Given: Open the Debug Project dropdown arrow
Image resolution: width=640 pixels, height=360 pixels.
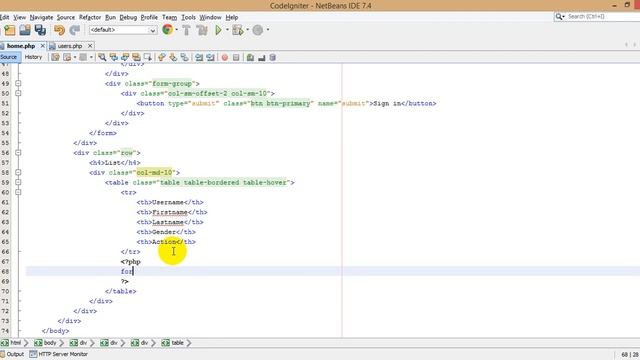Looking at the screenshot, I should click(x=247, y=30).
